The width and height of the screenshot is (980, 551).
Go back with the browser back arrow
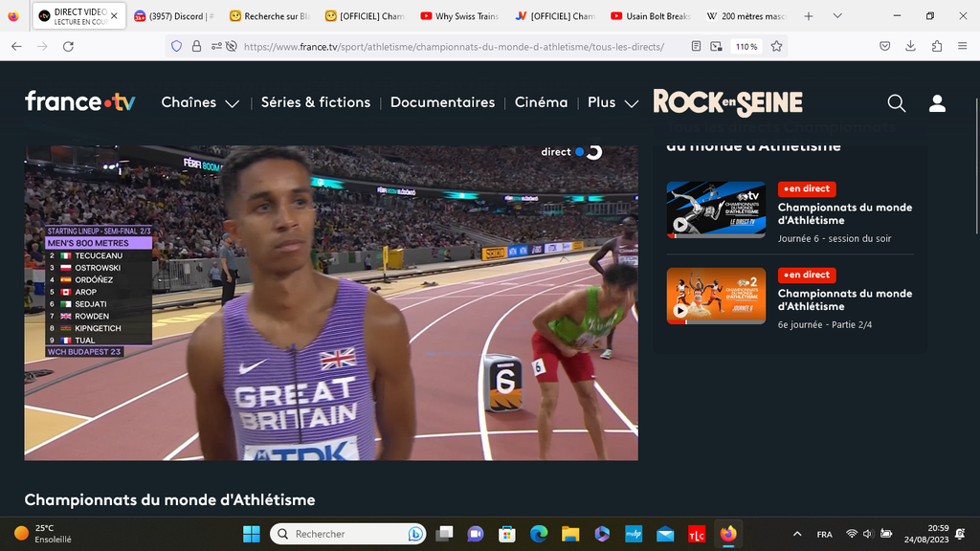click(17, 46)
